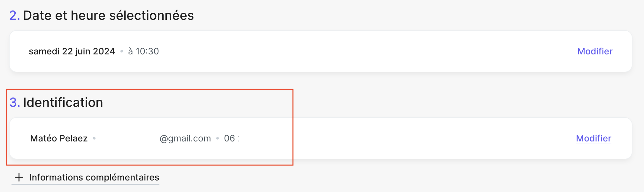Select the date 'samedi 22 juin 2024'
The image size is (644, 192).
coord(72,51)
